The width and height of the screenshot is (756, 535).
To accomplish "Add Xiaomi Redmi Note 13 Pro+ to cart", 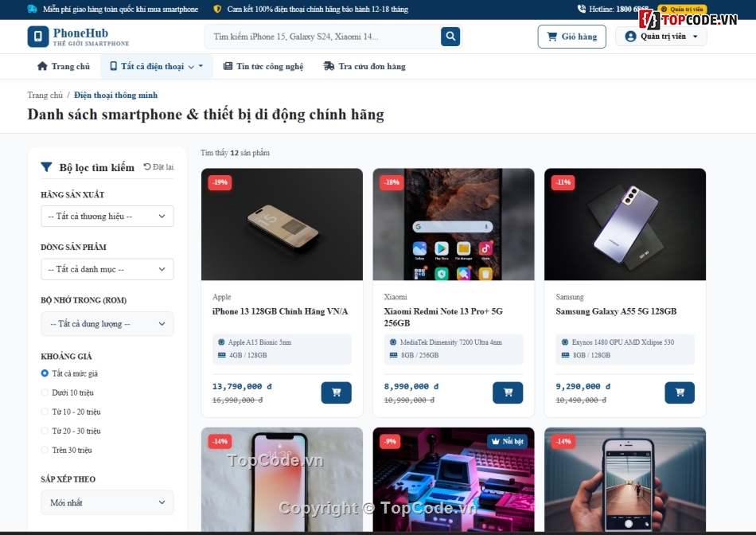I will 508,392.
